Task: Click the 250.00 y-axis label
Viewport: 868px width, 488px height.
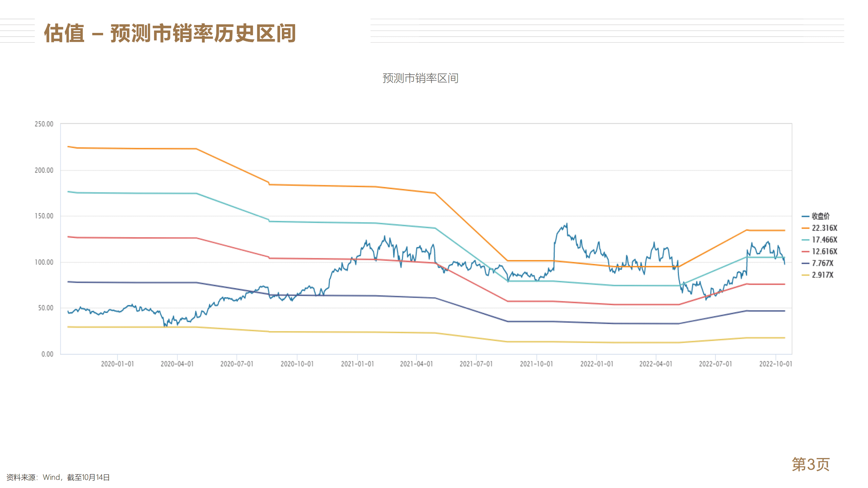Action: click(44, 124)
